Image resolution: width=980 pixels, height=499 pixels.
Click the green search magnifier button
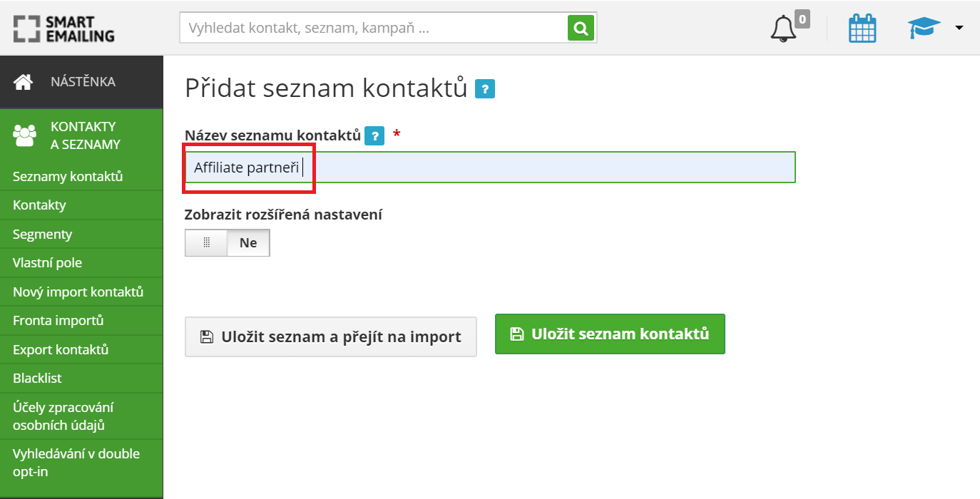point(581,29)
